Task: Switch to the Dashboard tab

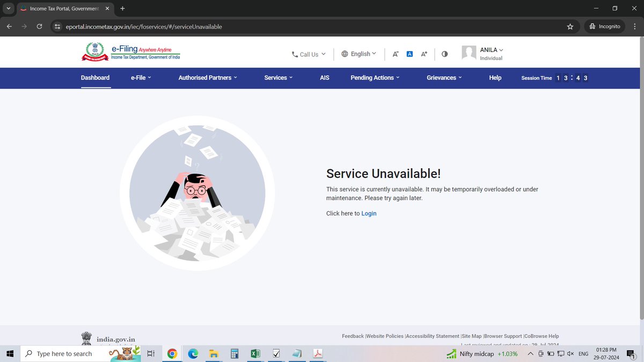Action: click(x=95, y=78)
